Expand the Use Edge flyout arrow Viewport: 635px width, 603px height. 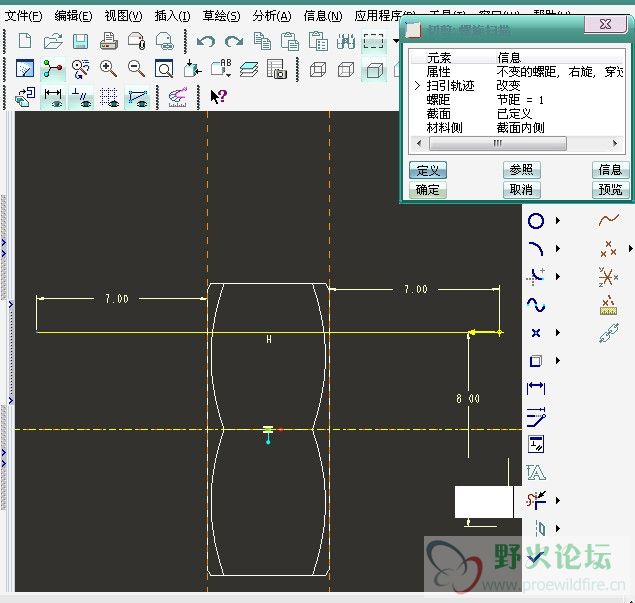click(x=558, y=360)
